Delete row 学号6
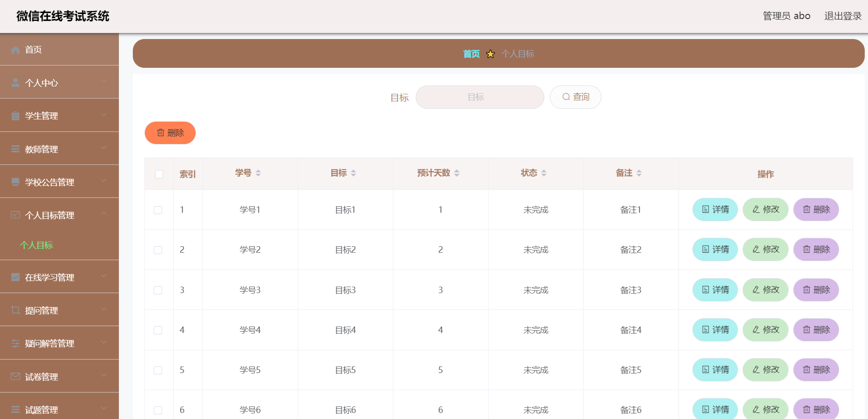 coord(816,410)
